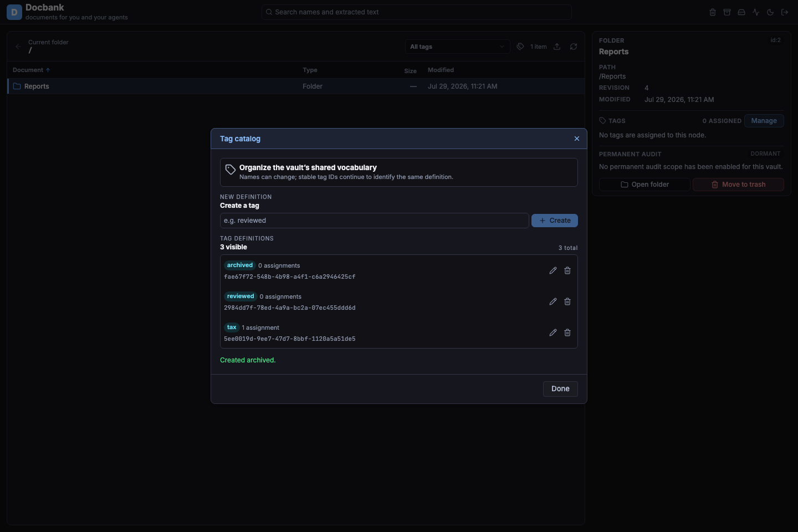Viewport: 798px width, 532px height.
Task: Refresh the folder listing
Action: click(574, 47)
